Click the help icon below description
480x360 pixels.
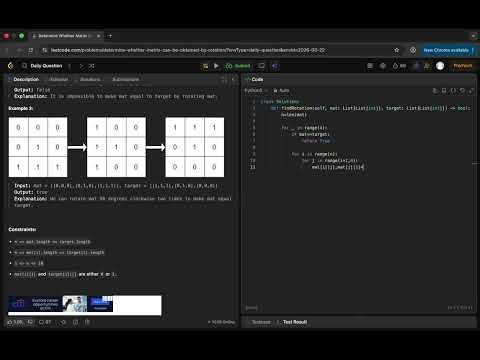tap(87, 322)
